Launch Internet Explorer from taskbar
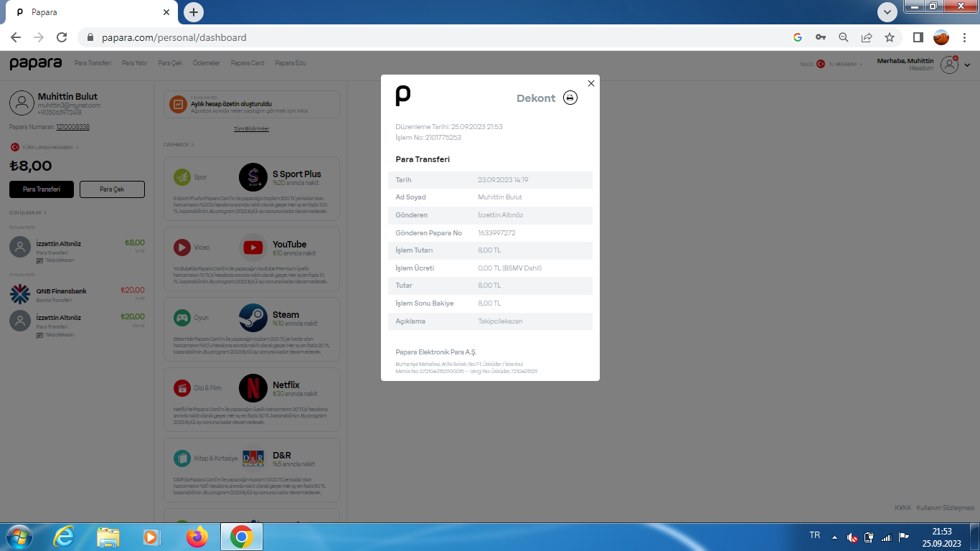The width and height of the screenshot is (980, 551). (65, 537)
